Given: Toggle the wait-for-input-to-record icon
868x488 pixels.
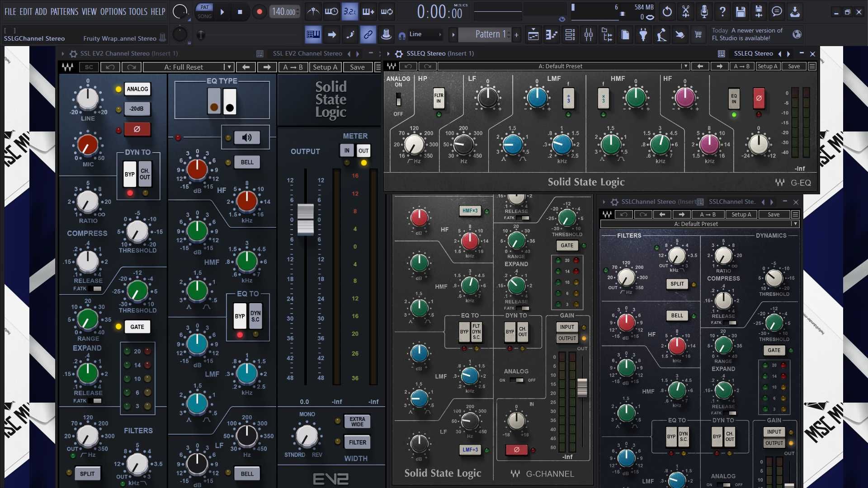Looking at the screenshot, I should [x=331, y=12].
